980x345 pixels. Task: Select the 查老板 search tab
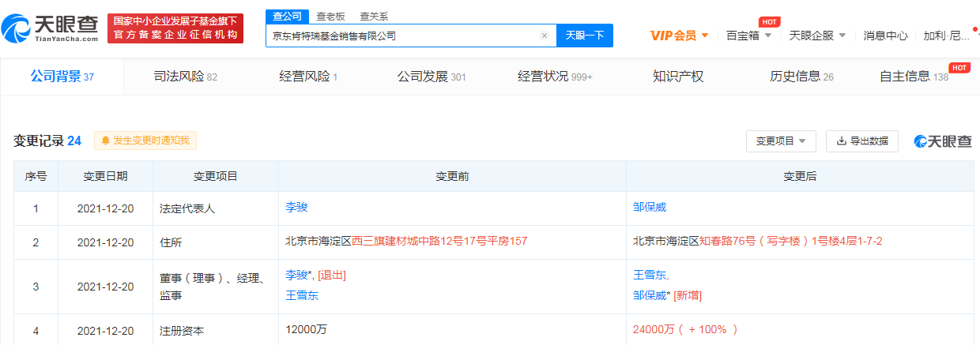coord(330,16)
